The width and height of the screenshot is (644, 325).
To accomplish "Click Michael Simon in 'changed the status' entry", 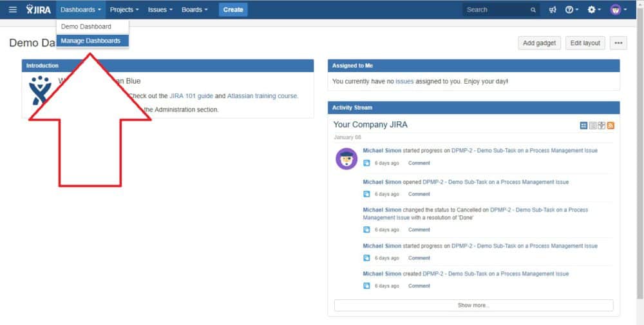I will [x=382, y=210].
